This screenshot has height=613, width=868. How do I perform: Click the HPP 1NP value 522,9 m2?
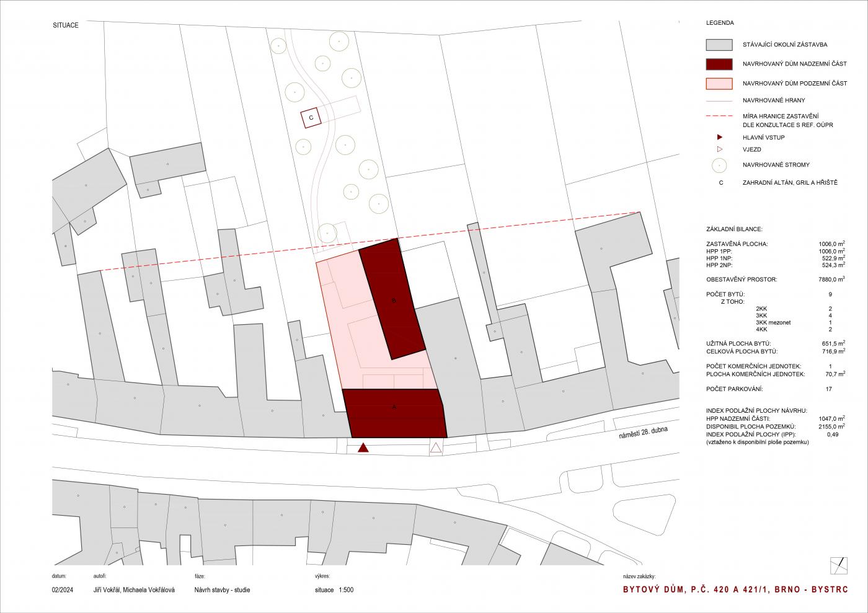click(833, 258)
